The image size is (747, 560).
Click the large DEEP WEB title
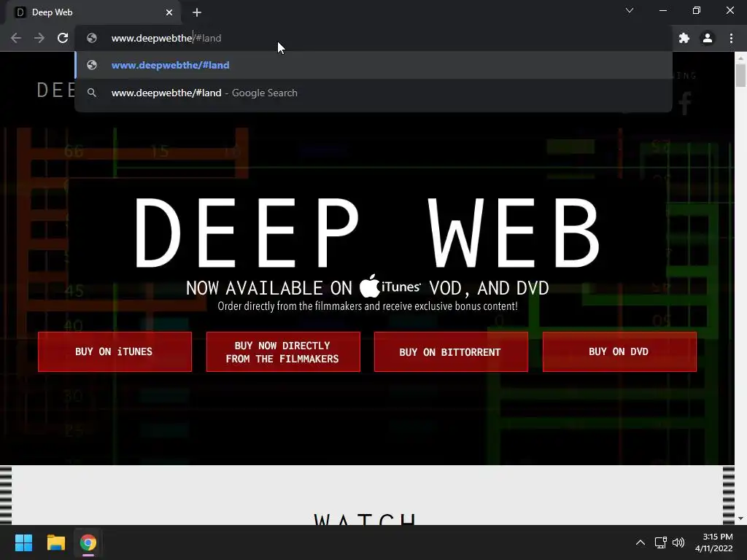(x=368, y=233)
